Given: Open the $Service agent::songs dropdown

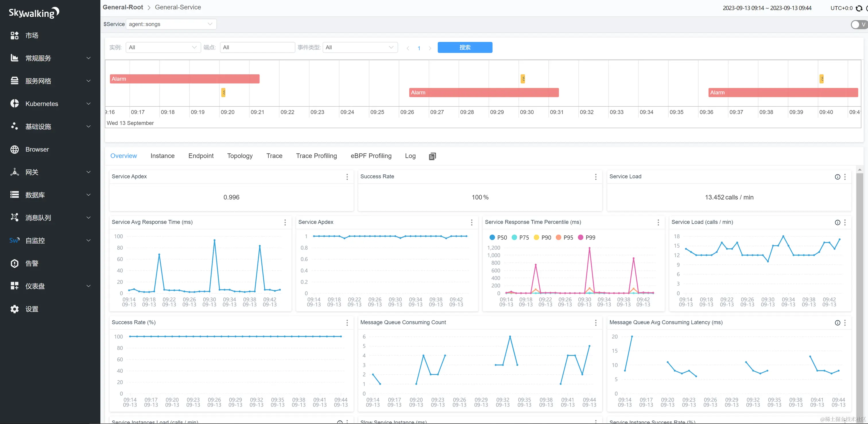Looking at the screenshot, I should point(171,24).
